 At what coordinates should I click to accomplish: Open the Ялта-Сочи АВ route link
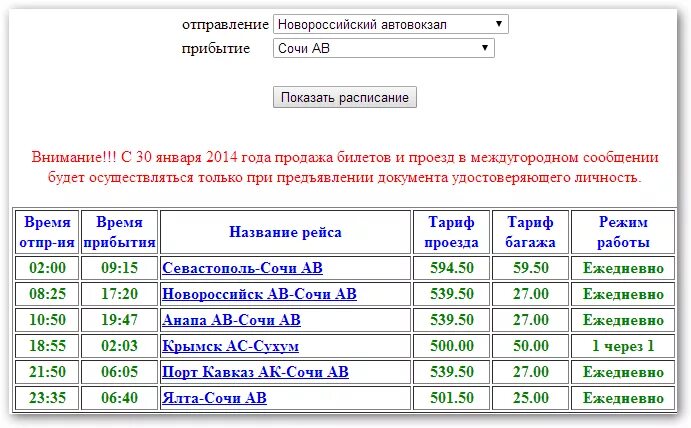(x=214, y=398)
